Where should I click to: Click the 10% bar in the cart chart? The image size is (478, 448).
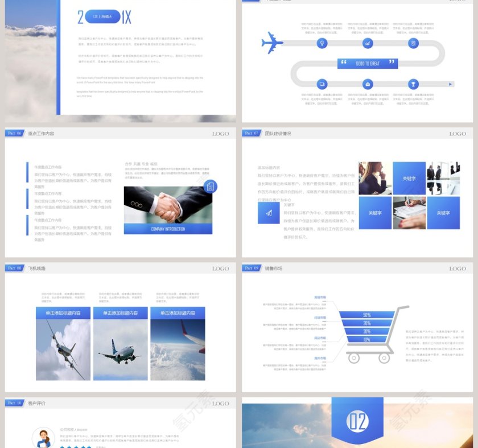click(367, 339)
